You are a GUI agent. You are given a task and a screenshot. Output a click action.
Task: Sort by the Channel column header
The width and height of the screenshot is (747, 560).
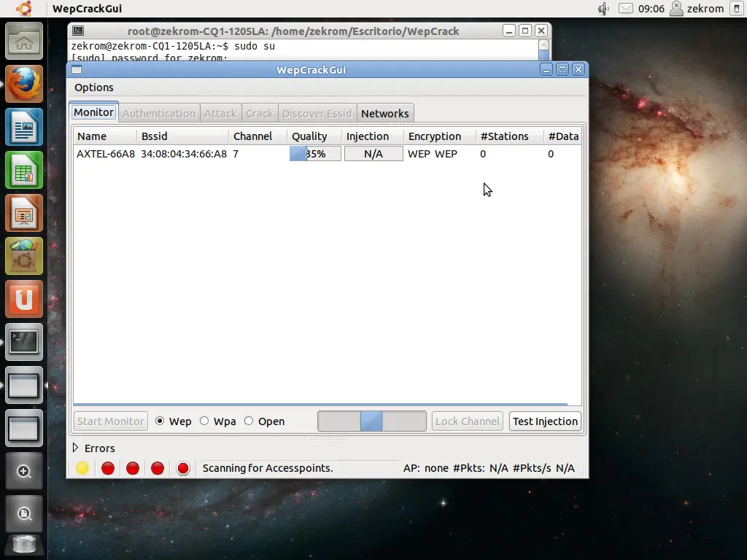point(258,136)
